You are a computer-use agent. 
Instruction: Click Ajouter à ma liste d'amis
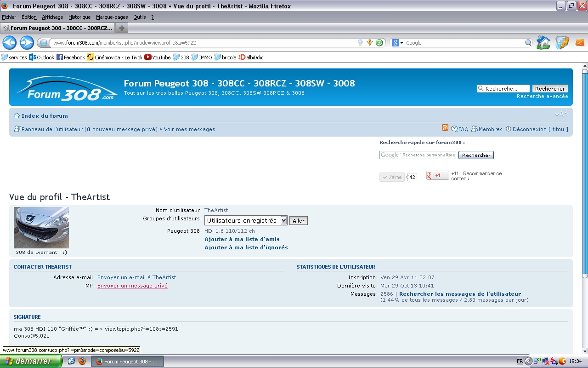tap(242, 239)
